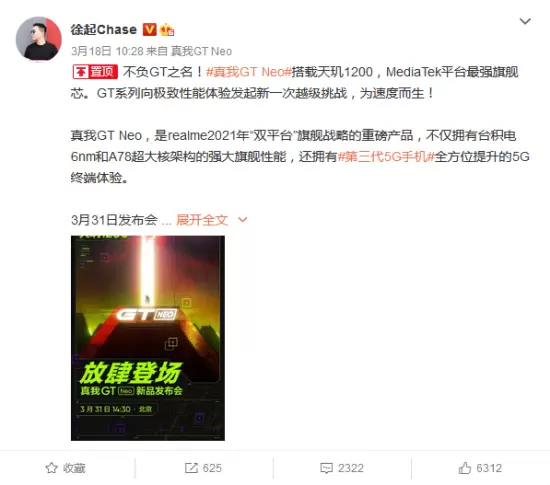
Task: Open the GT Neo launch poster thumbnail
Action: [x=148, y=338]
